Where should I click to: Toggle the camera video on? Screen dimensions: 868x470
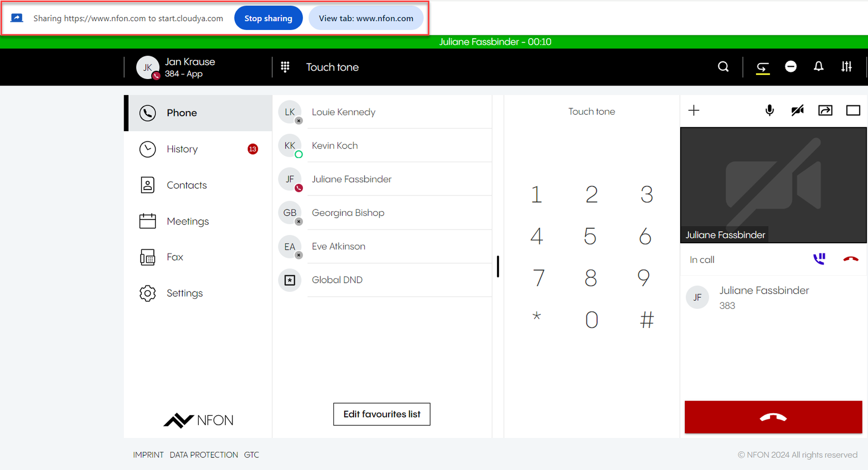(797, 110)
